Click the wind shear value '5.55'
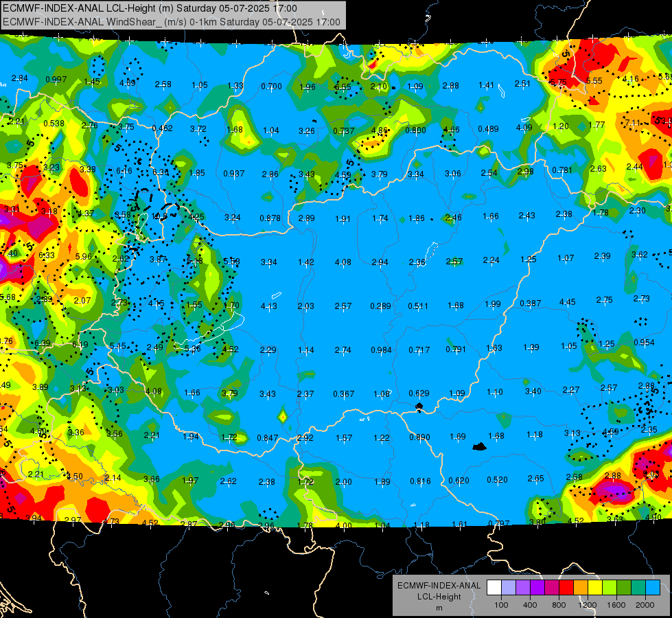Image resolution: width=672 pixels, height=618 pixels. [x=594, y=80]
